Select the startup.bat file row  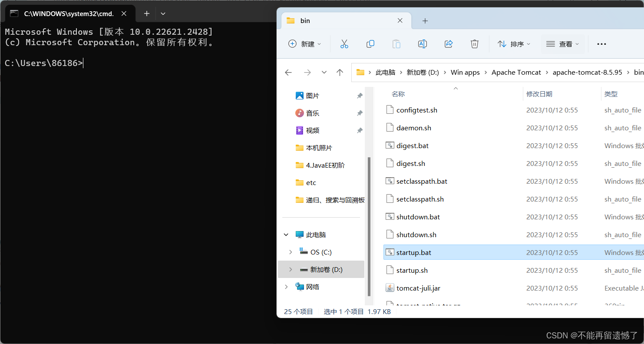click(513, 252)
